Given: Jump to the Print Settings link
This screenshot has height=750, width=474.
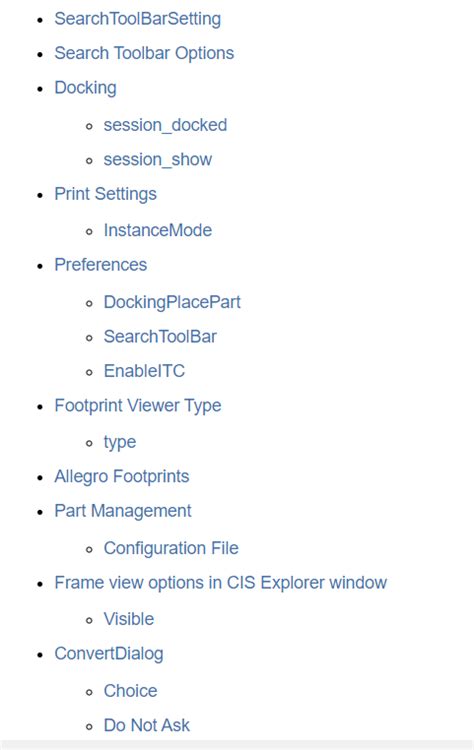Looking at the screenshot, I should [x=106, y=194].
